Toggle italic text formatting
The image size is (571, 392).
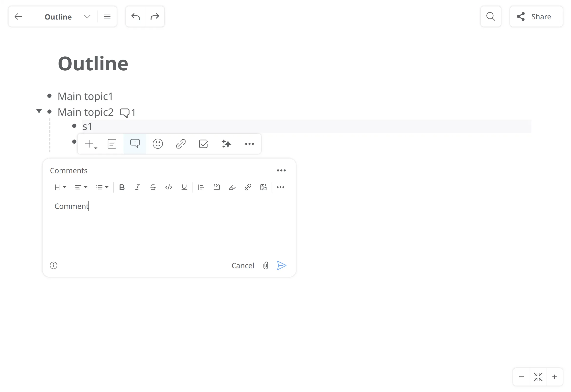(x=137, y=187)
